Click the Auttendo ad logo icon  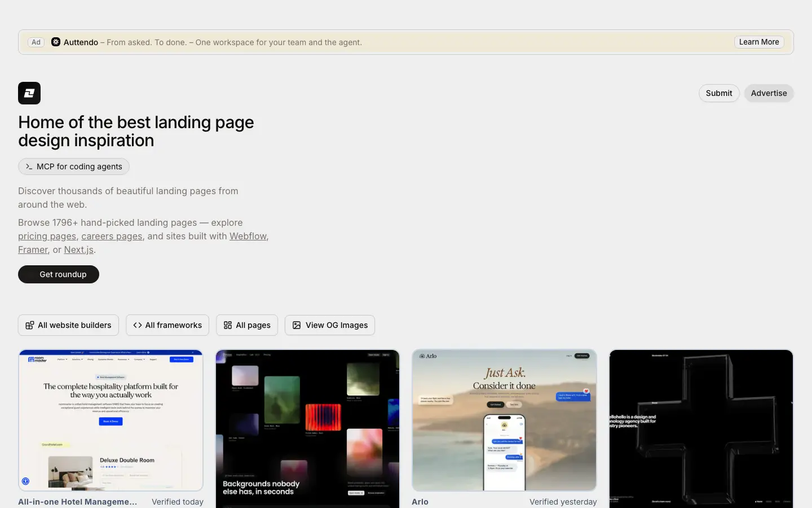tap(56, 42)
